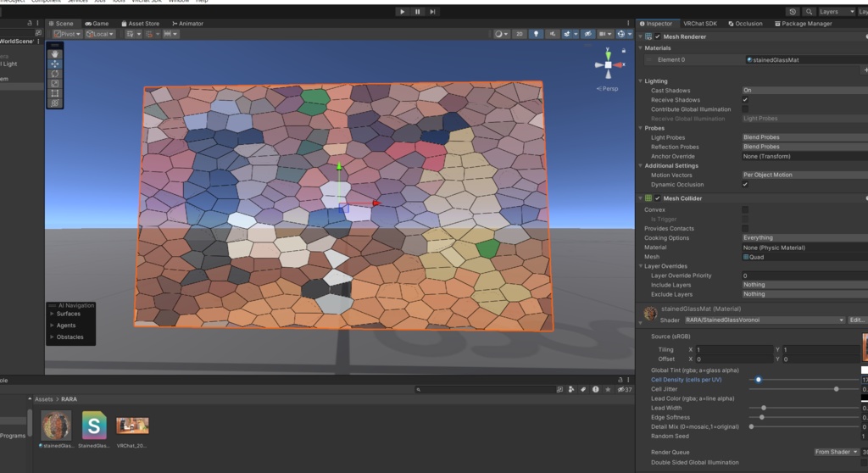Click the Play button
The width and height of the screenshot is (868, 473).
tap(403, 12)
